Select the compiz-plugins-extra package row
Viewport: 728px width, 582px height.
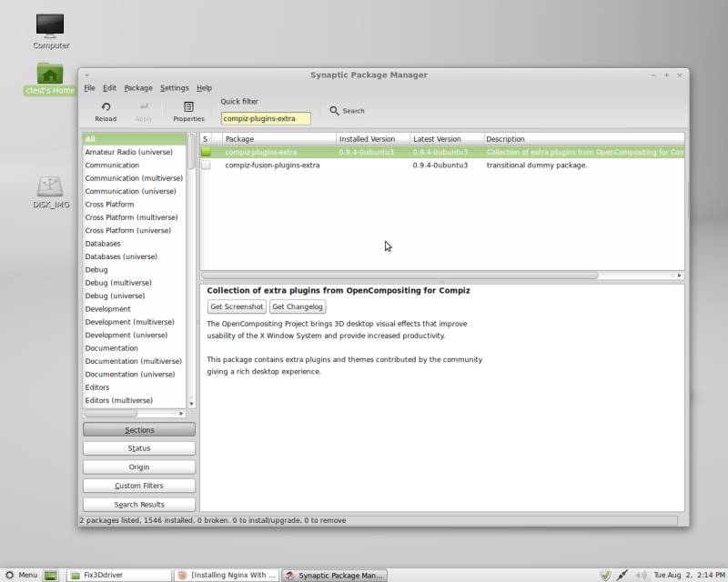(x=442, y=152)
